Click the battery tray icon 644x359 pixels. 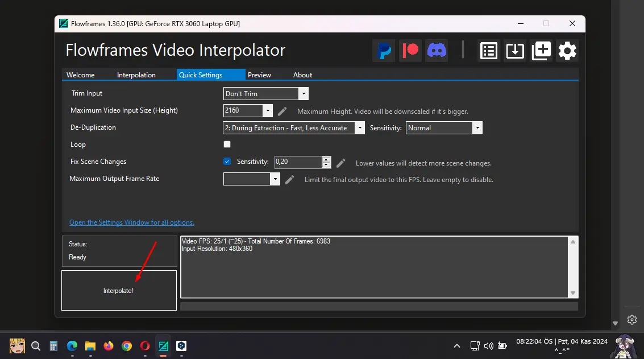coord(502,345)
